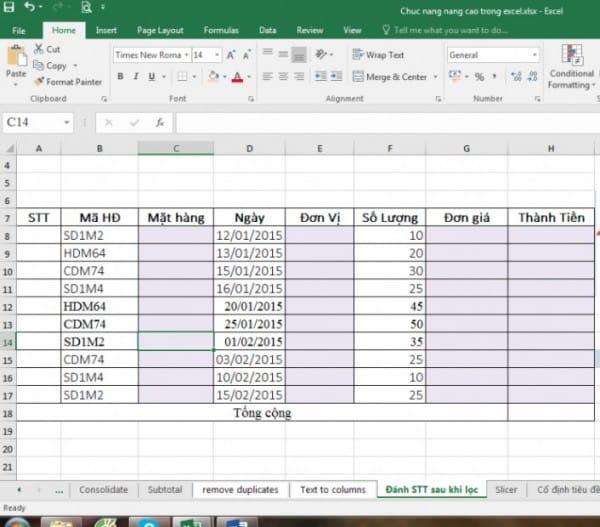Expand the Name Box dropdown arrow
Viewport: 600px width, 527px height.
pyautogui.click(x=66, y=122)
